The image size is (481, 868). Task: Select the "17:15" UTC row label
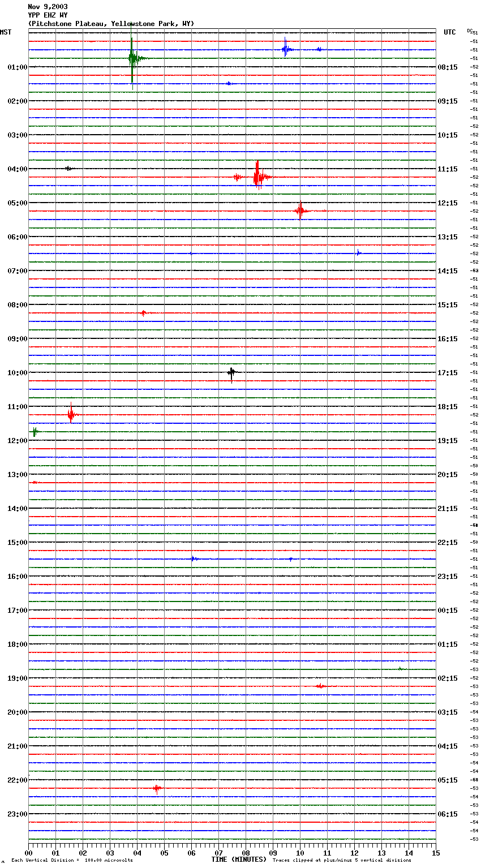coord(448,372)
